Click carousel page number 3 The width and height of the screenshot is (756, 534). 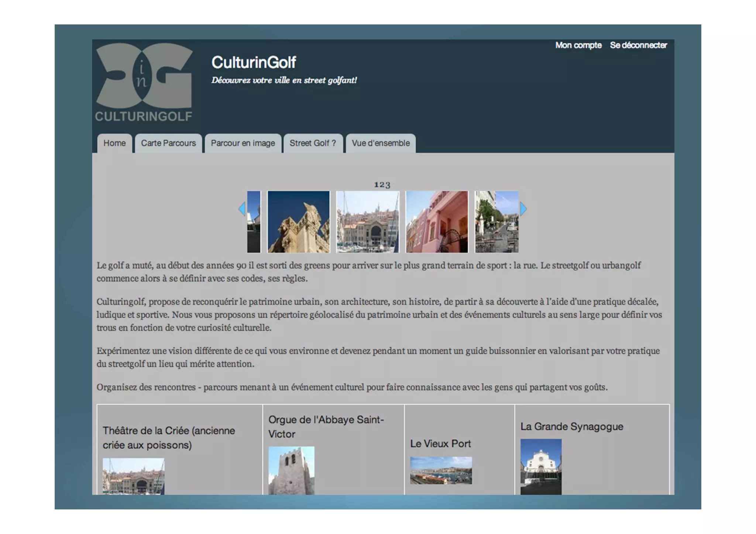[x=388, y=185]
